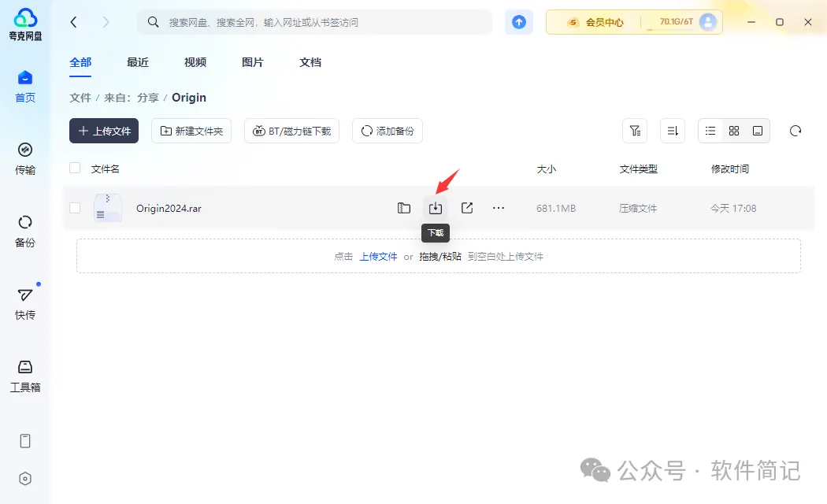The width and height of the screenshot is (827, 504).
Task: Click the 大小 column header
Action: tap(546, 169)
